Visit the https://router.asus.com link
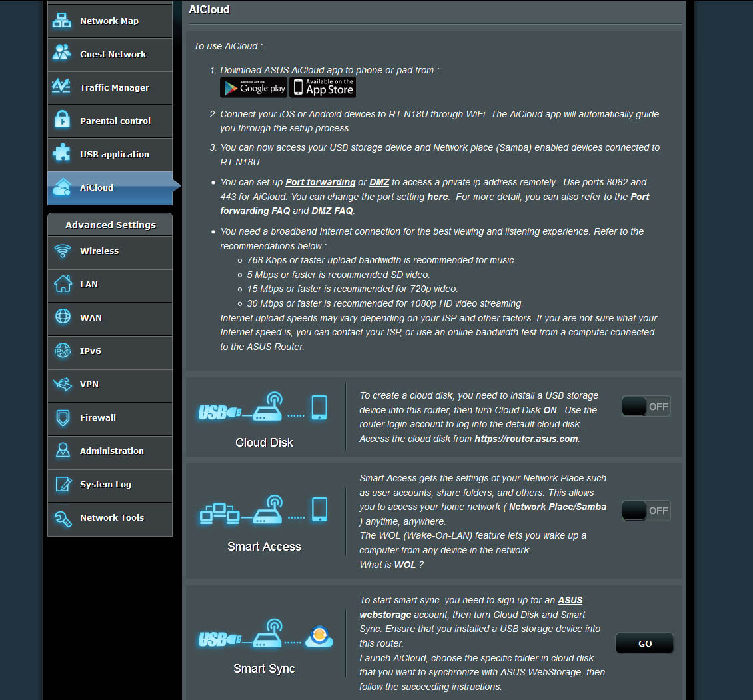 [526, 439]
